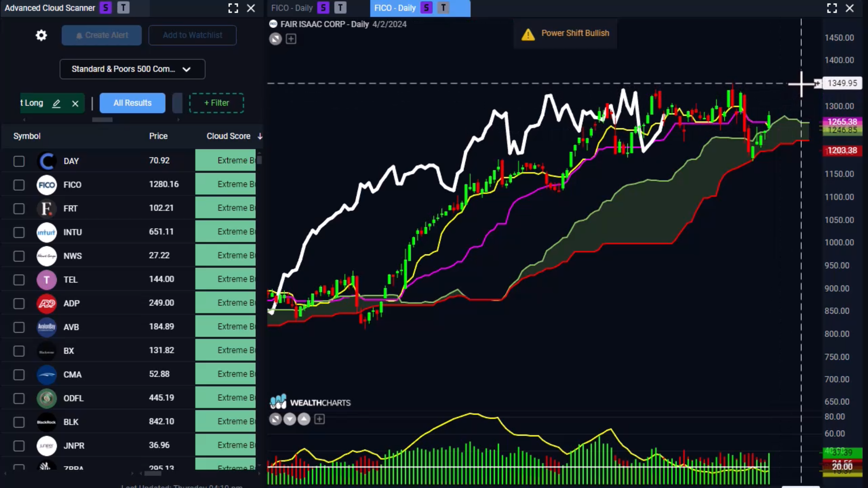Click the FAIR ISAAC CORP - Daily chart title
868x488 pixels.
(x=325, y=24)
